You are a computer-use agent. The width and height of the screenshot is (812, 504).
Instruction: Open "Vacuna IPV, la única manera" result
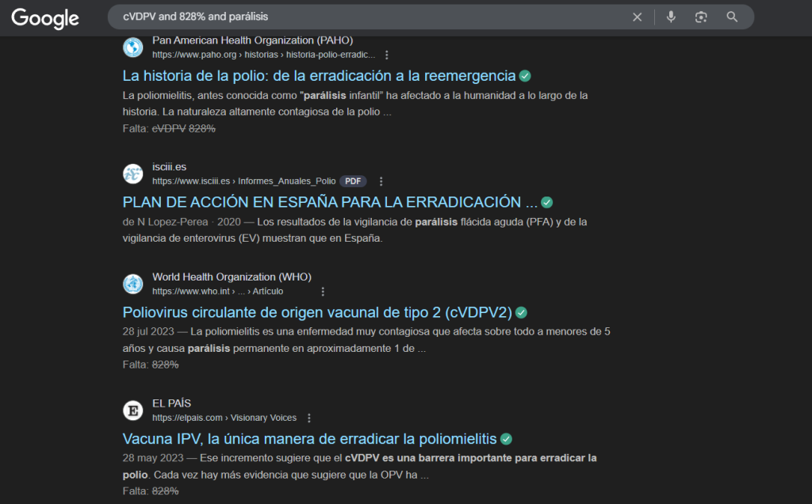(310, 439)
